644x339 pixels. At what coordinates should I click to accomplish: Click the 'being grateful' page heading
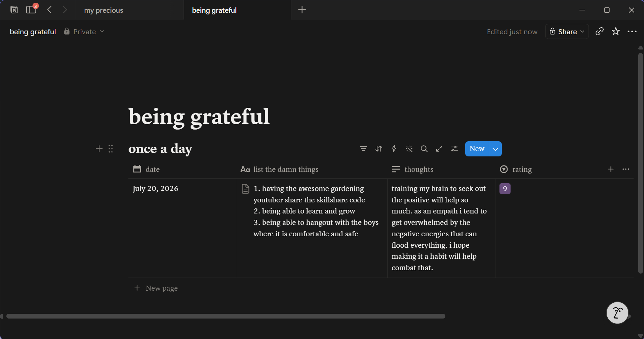(199, 117)
